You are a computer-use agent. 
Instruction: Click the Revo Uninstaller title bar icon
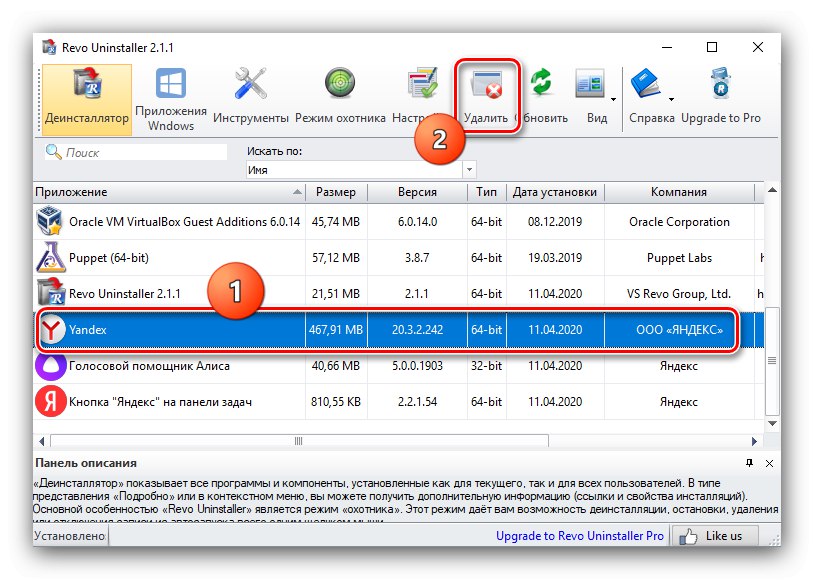tap(49, 47)
